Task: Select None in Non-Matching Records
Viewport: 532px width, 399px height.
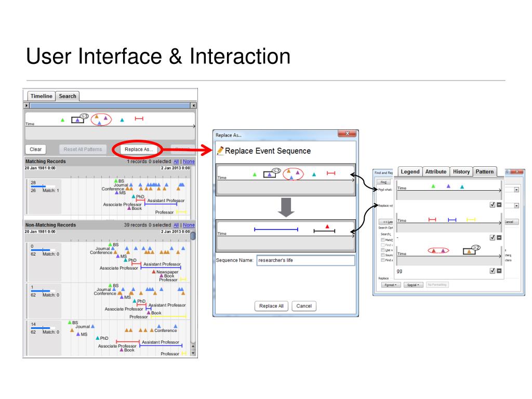Action: pyautogui.click(x=189, y=225)
